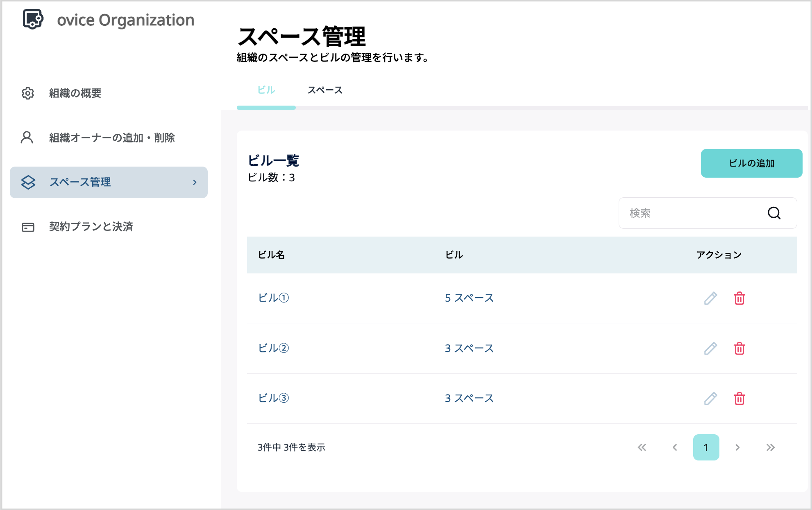
Task: Click the ビル名 column header
Action: [x=271, y=255]
